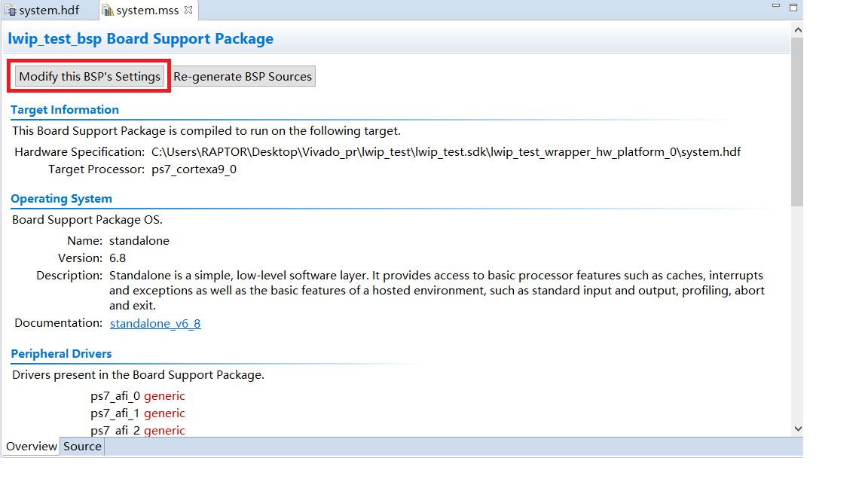
Task: Click the lwip_test_bsp Board Support Package title
Action: pyautogui.click(x=141, y=38)
